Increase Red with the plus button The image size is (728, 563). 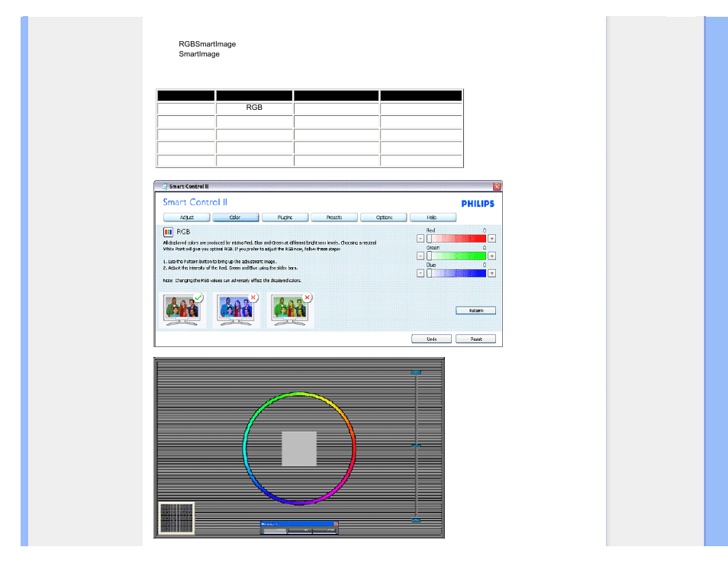tap(491, 239)
